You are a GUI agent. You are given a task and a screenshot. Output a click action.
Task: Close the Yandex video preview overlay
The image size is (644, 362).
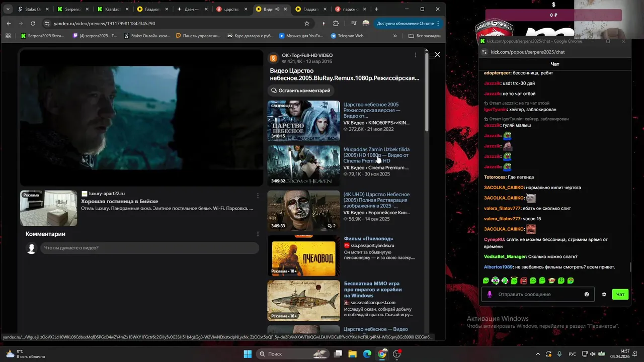437,55
